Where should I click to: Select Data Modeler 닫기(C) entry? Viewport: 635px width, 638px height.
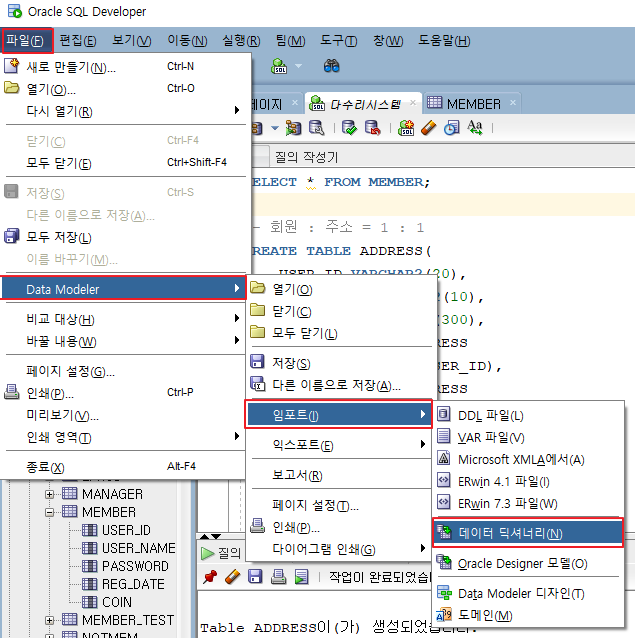coord(340,311)
